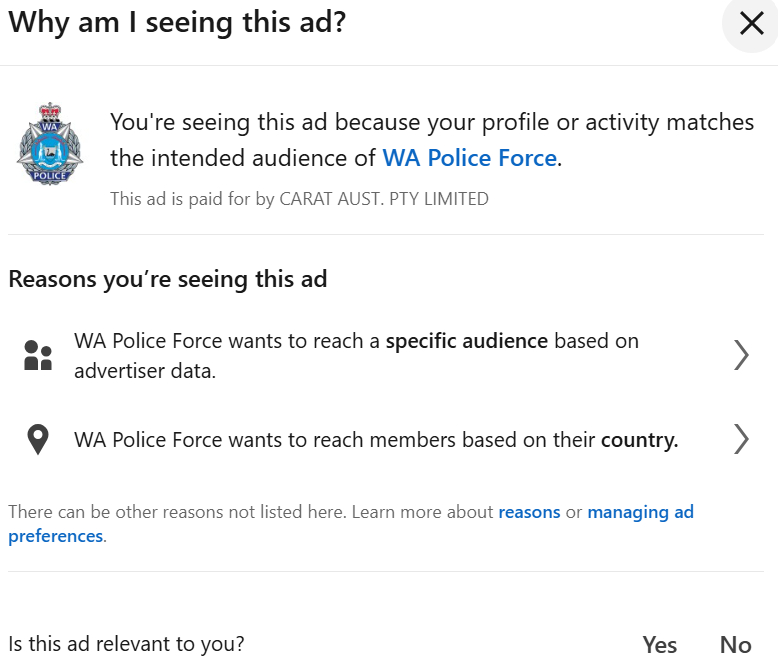The height and width of the screenshot is (667, 778).
Task: Click the "paid for by CARAT AUST." disclosure text
Action: click(299, 199)
